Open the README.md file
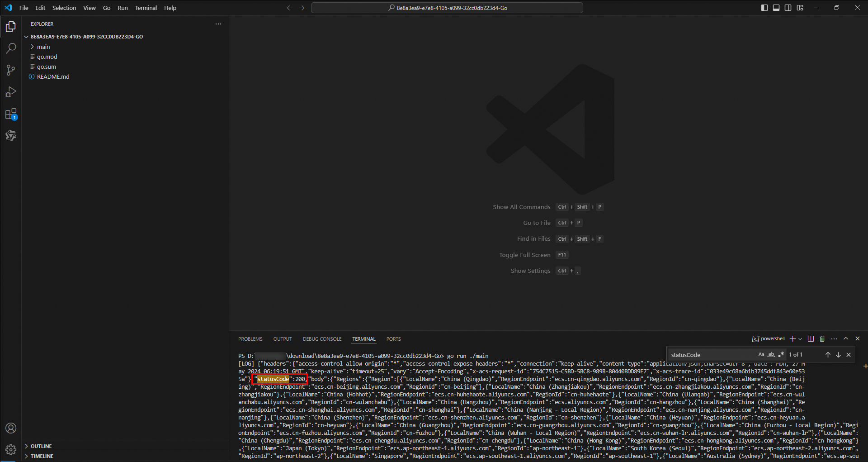868x462 pixels. coord(53,77)
